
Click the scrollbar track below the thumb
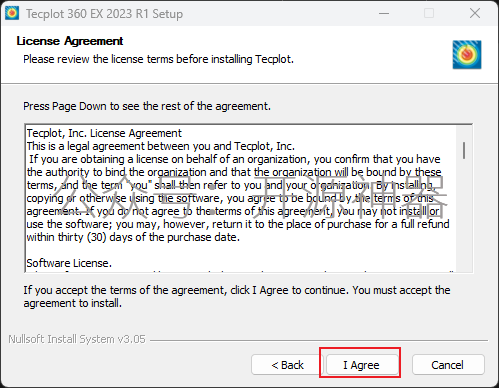pyautogui.click(x=464, y=217)
